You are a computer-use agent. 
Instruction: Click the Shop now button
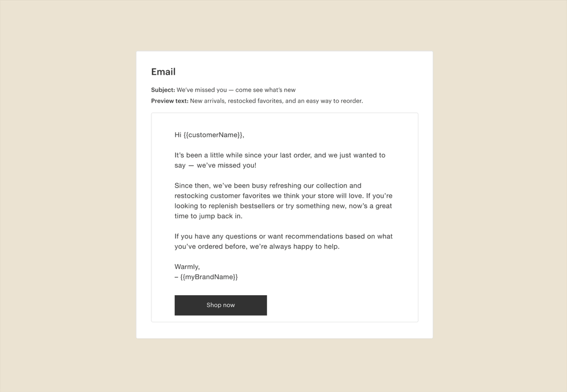(x=221, y=305)
